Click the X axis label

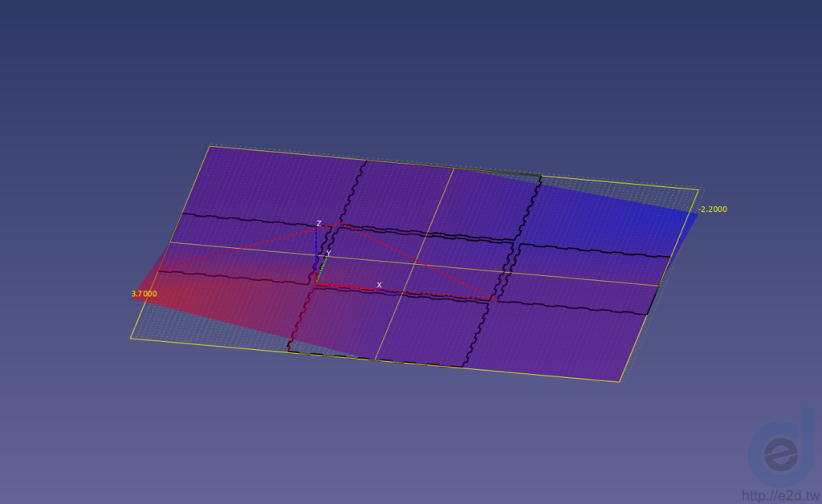pyautogui.click(x=379, y=286)
